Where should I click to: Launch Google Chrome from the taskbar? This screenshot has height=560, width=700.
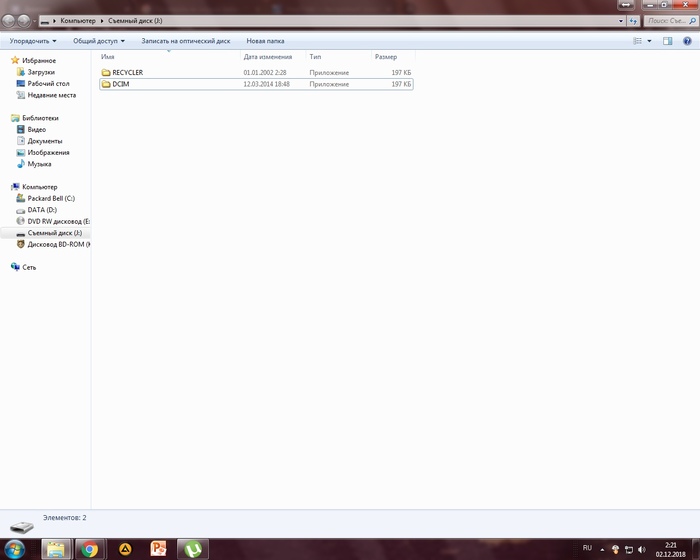pos(90,549)
